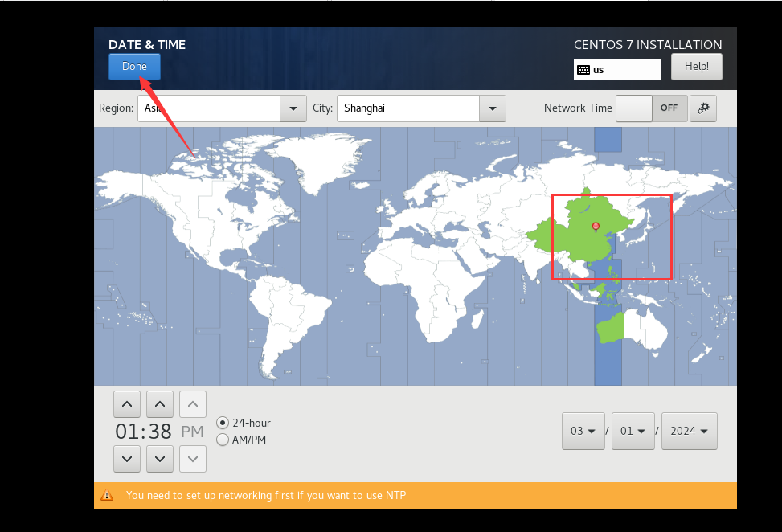Open NTP settings gear icon
The width and height of the screenshot is (782, 532).
coord(703,108)
